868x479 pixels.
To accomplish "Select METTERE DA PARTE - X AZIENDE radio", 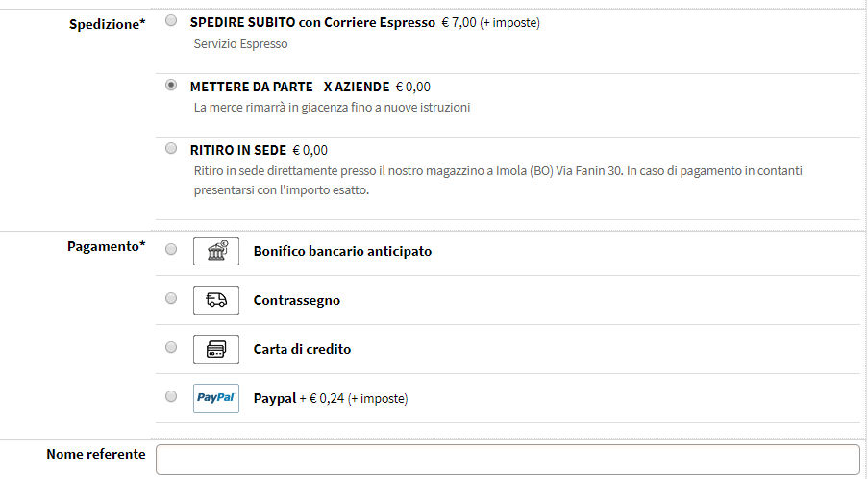I will 171,85.
